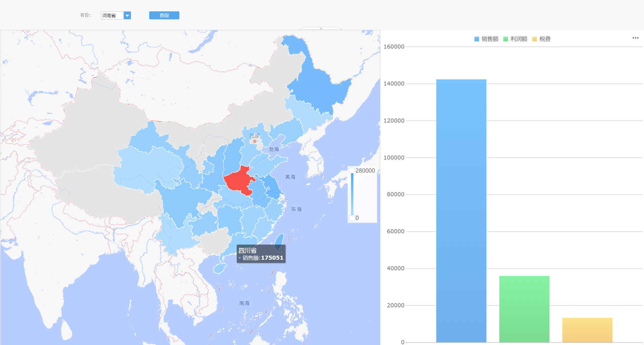Image resolution: width=644 pixels, height=345 pixels.
Task: Click the 查询 query button
Action: coord(164,15)
